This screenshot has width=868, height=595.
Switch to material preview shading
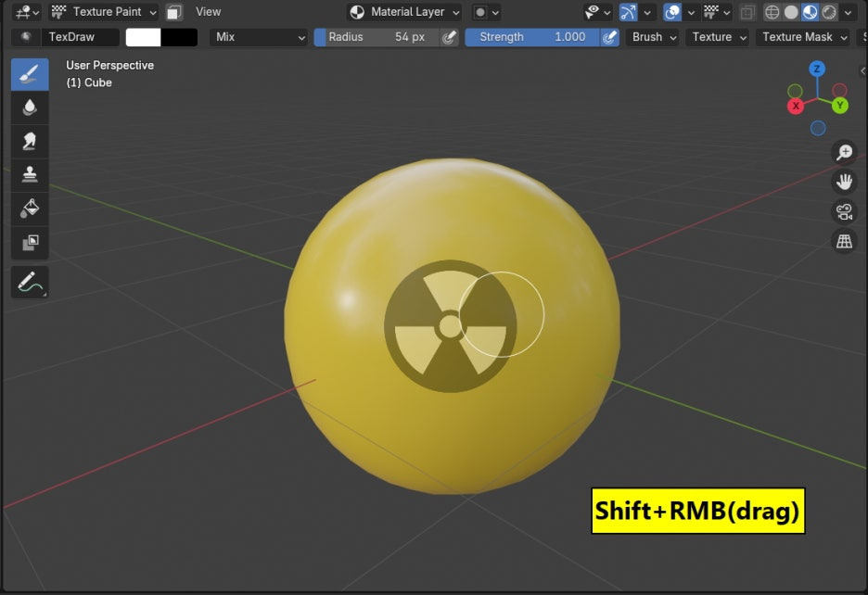810,12
